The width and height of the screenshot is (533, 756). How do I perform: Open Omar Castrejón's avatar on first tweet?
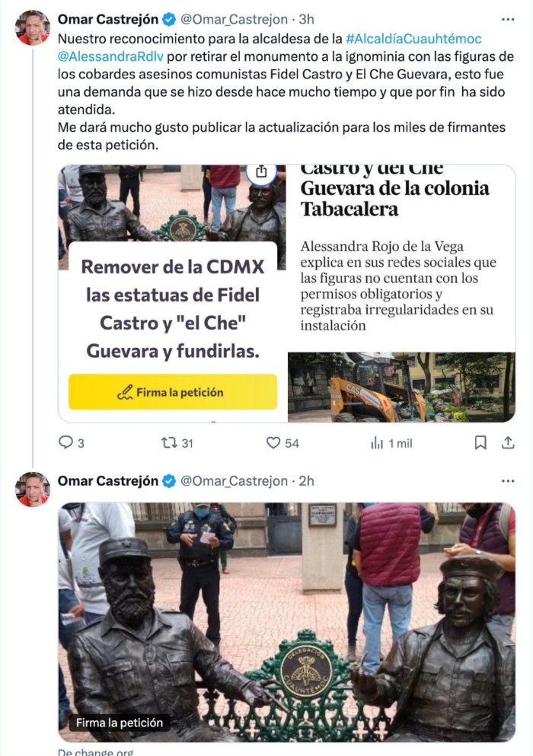32,27
